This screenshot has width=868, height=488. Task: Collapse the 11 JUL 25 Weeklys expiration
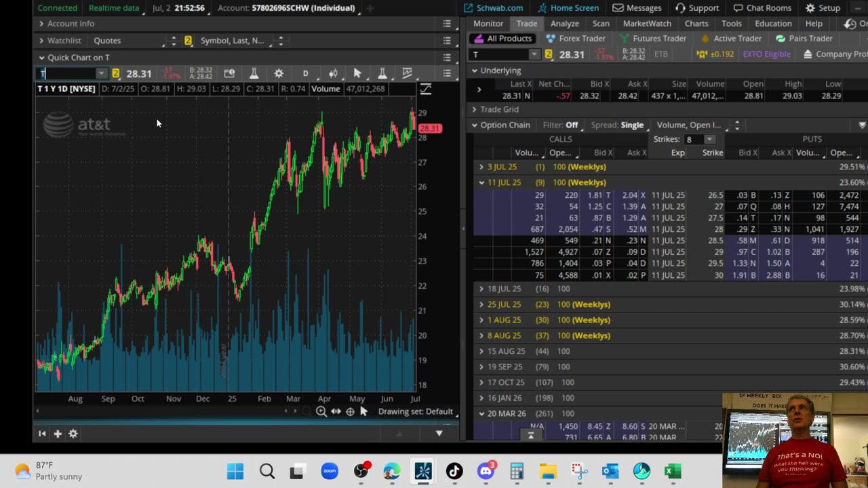point(481,182)
